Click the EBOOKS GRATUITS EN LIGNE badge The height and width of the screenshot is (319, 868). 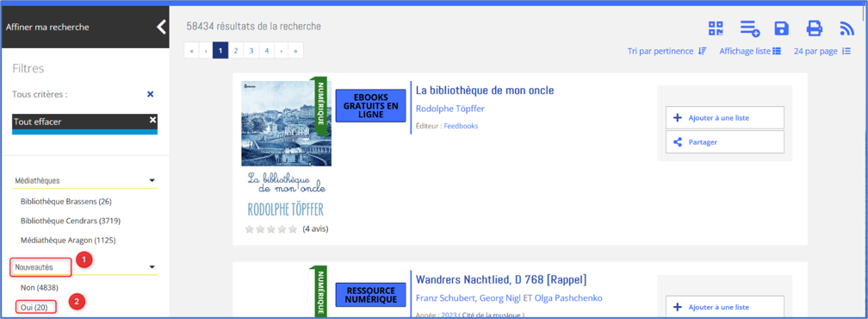point(371,106)
